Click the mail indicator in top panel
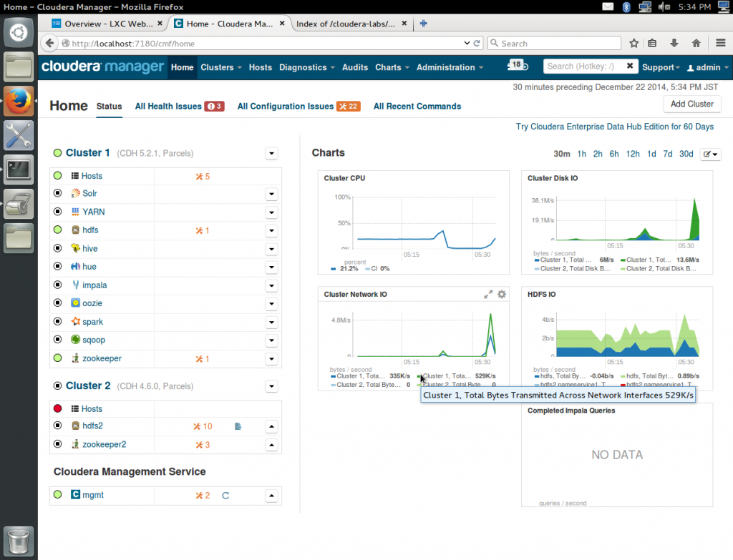Image resolution: width=733 pixels, height=560 pixels. 608,6
